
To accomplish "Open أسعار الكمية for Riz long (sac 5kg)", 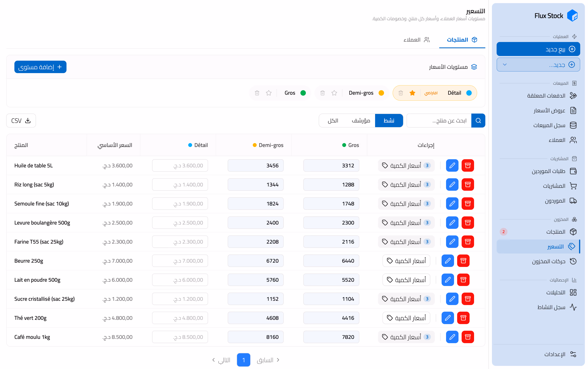I will click(406, 184).
